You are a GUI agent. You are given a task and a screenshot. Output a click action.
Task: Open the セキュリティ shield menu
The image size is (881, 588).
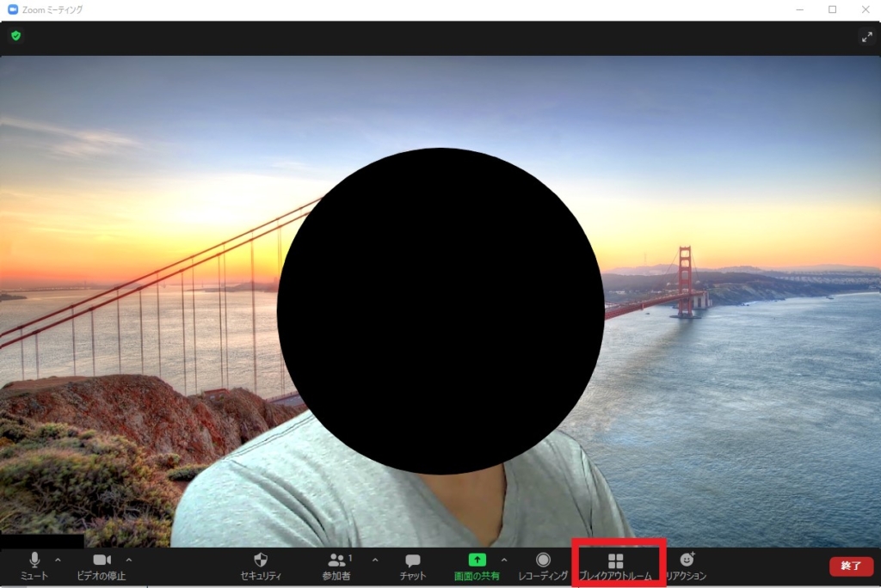tap(261, 567)
